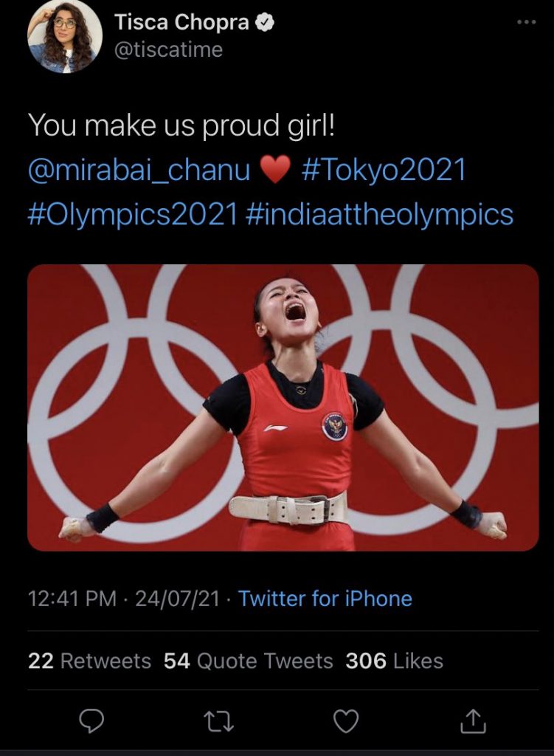View the 22 Retweets list
Viewport: 554px width, 756px height.
click(x=89, y=661)
